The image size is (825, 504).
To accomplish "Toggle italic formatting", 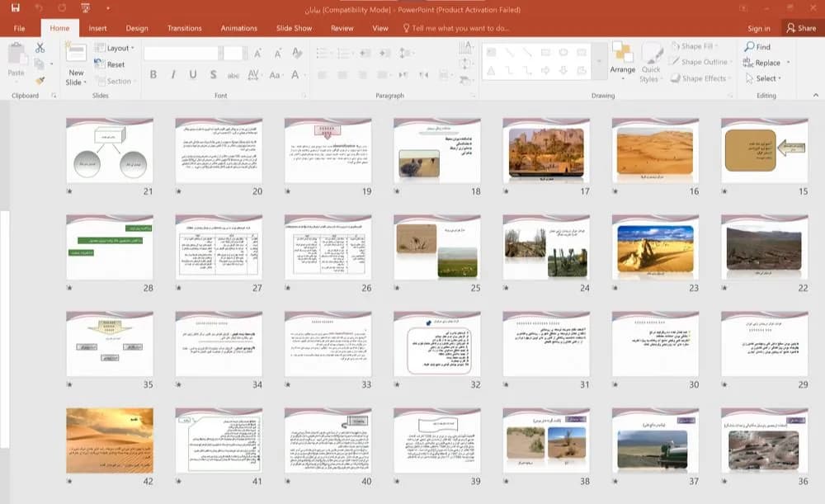I will coord(173,75).
